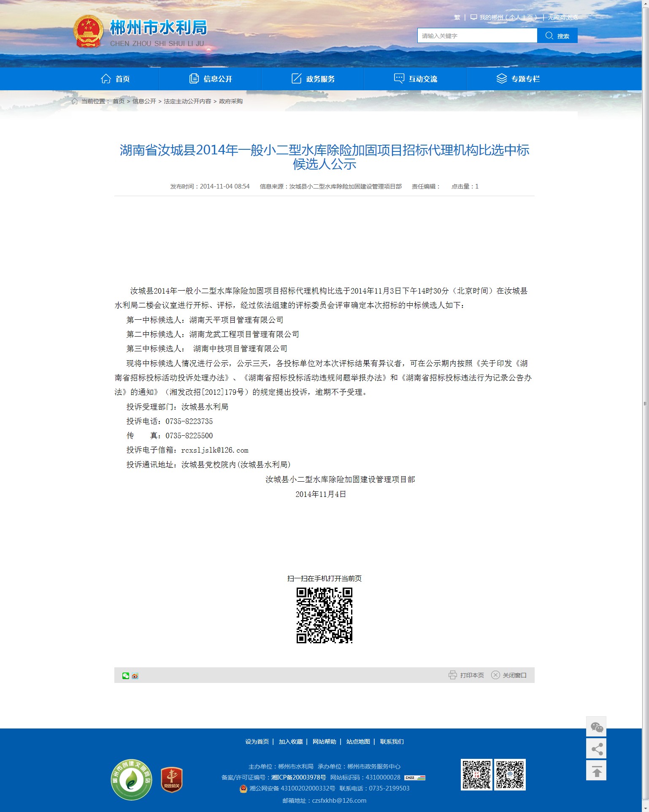The width and height of the screenshot is (649, 812).
Task: Click the floating share sidebar icon
Action: [x=596, y=749]
